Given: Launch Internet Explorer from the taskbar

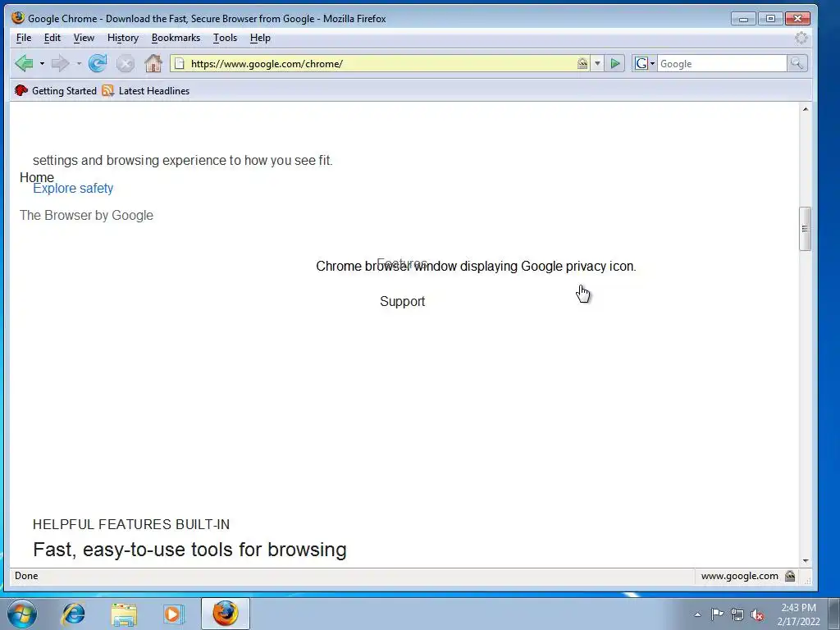Looking at the screenshot, I should pyautogui.click(x=73, y=614).
